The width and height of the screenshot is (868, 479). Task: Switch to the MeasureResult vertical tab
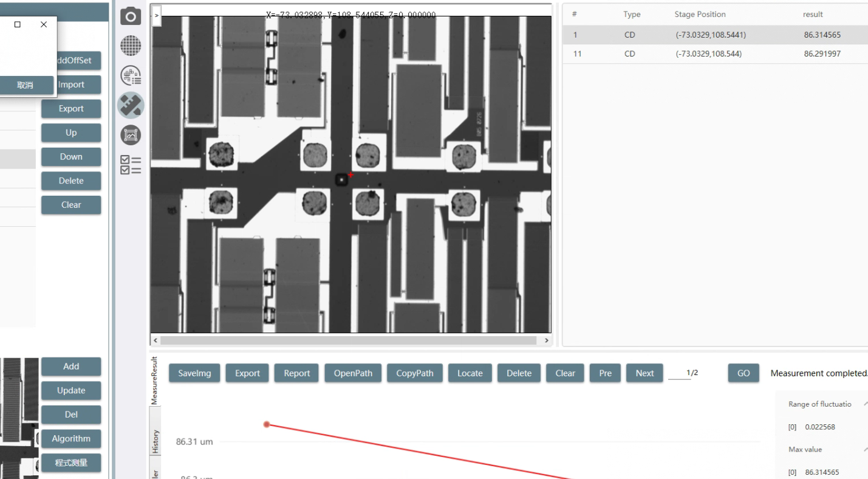154,381
